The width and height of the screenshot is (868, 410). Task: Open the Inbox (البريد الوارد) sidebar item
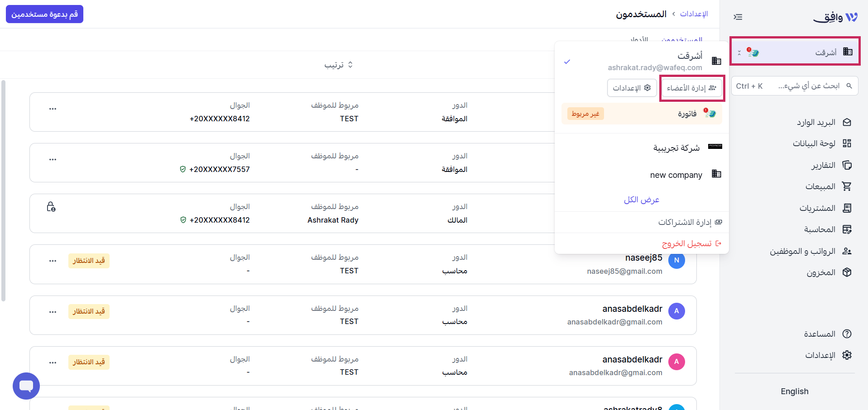pos(824,122)
